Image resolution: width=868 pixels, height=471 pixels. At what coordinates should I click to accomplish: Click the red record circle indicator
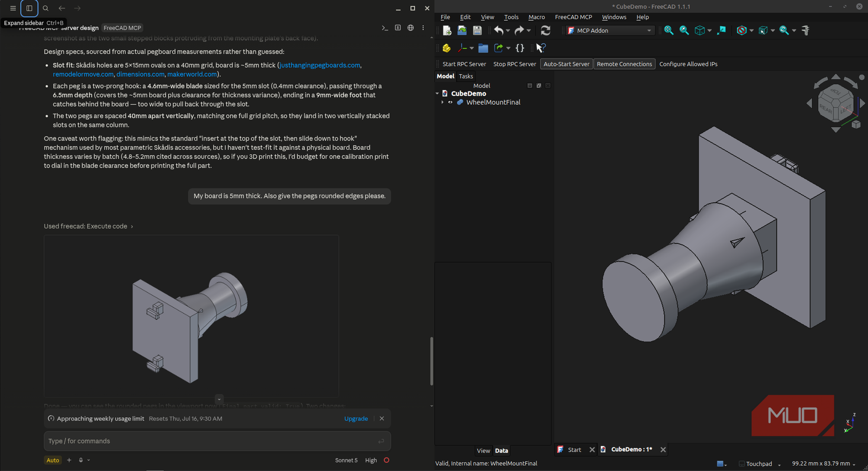(387, 460)
